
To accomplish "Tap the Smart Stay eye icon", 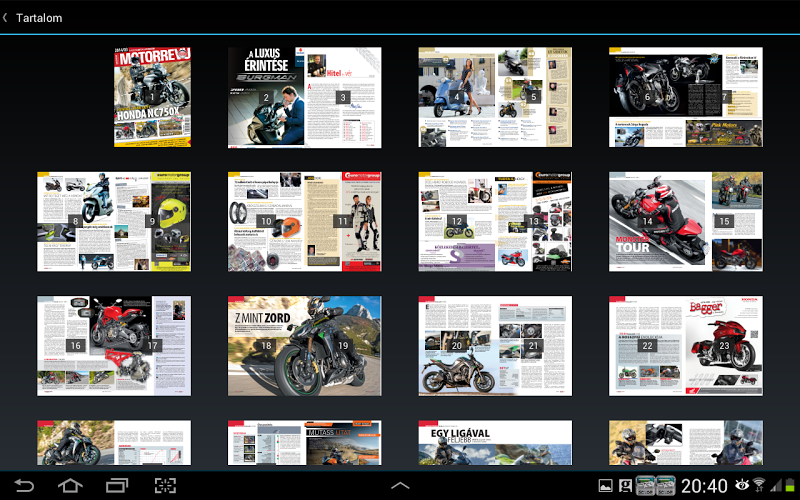I will point(742,484).
